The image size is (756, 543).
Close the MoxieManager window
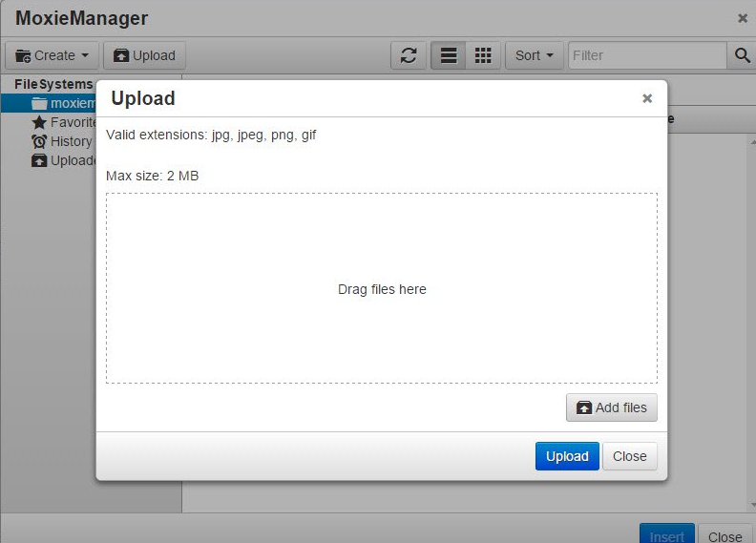coord(743,18)
